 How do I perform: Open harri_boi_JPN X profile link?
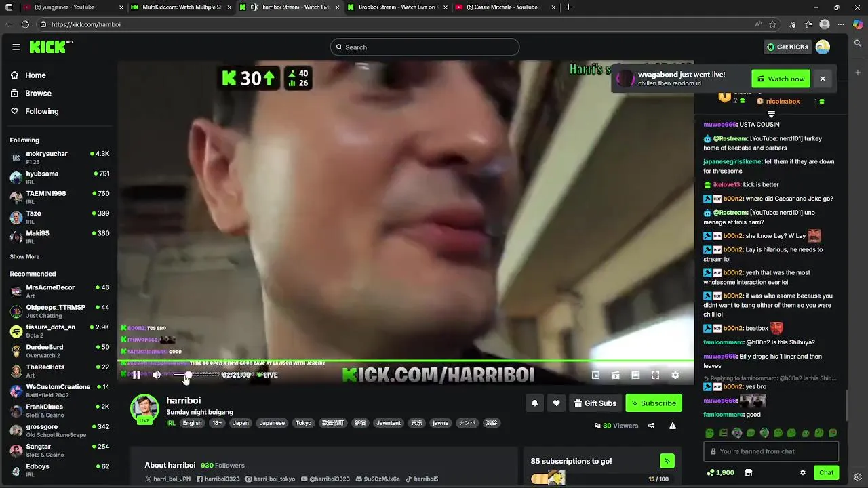coord(168,479)
